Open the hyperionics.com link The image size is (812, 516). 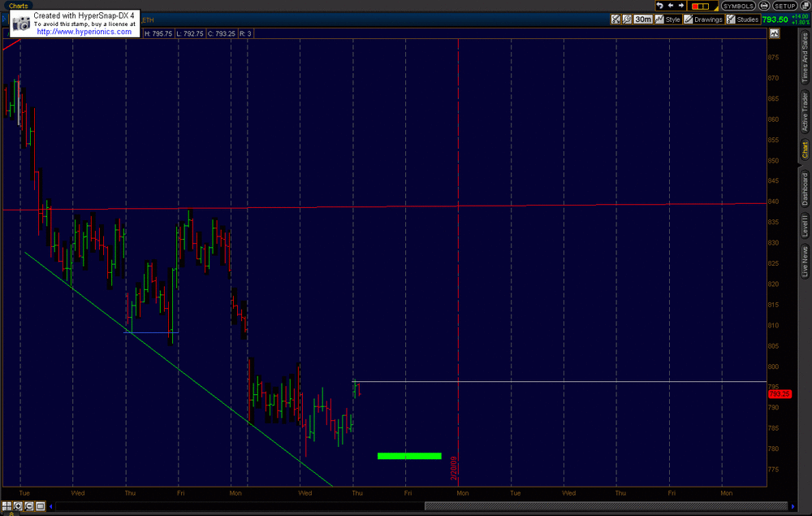pos(84,32)
